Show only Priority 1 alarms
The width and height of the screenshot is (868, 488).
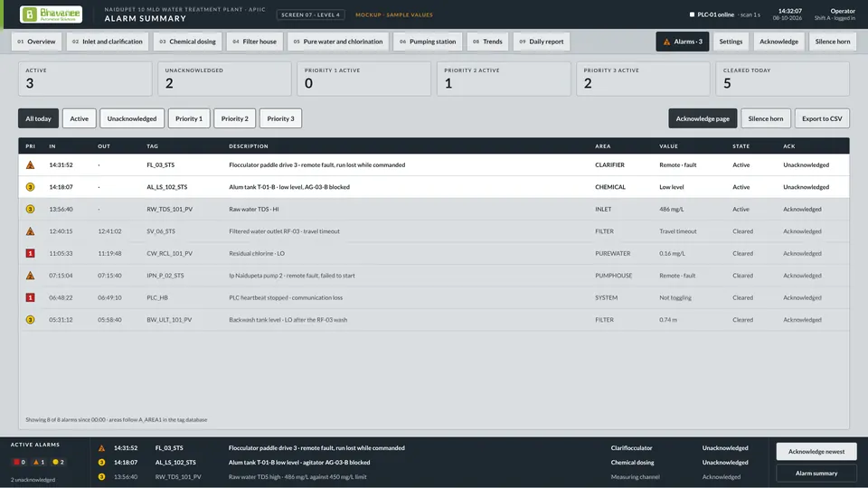189,118
